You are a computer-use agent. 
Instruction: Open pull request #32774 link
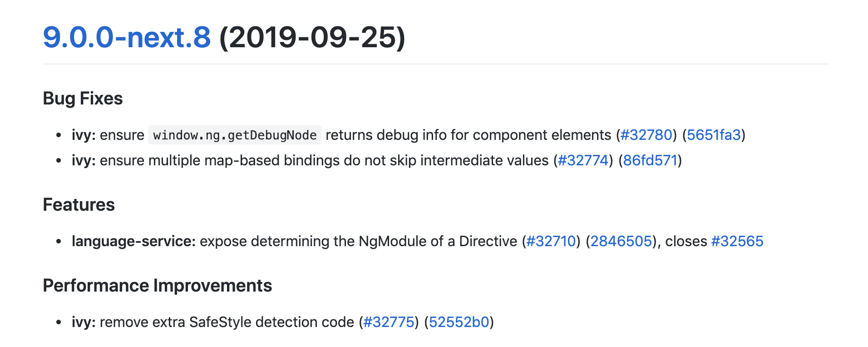coord(583,160)
